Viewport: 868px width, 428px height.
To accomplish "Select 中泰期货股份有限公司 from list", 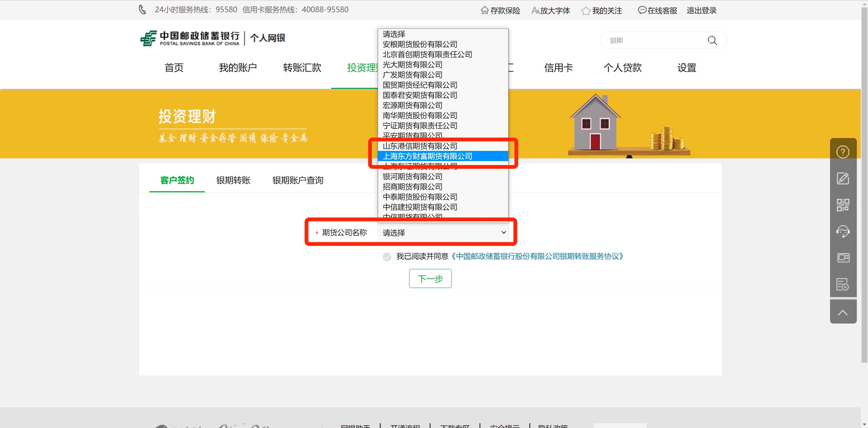I will pyautogui.click(x=443, y=197).
